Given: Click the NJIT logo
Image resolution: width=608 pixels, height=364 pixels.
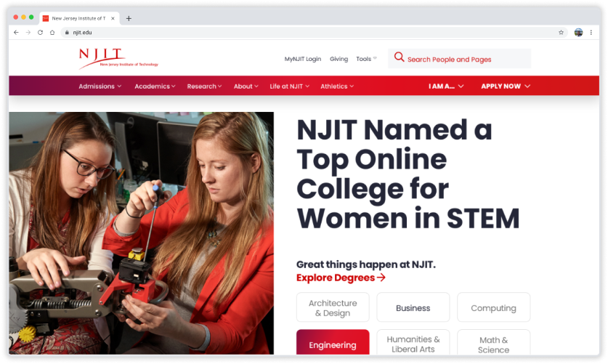Looking at the screenshot, I should [x=118, y=59].
